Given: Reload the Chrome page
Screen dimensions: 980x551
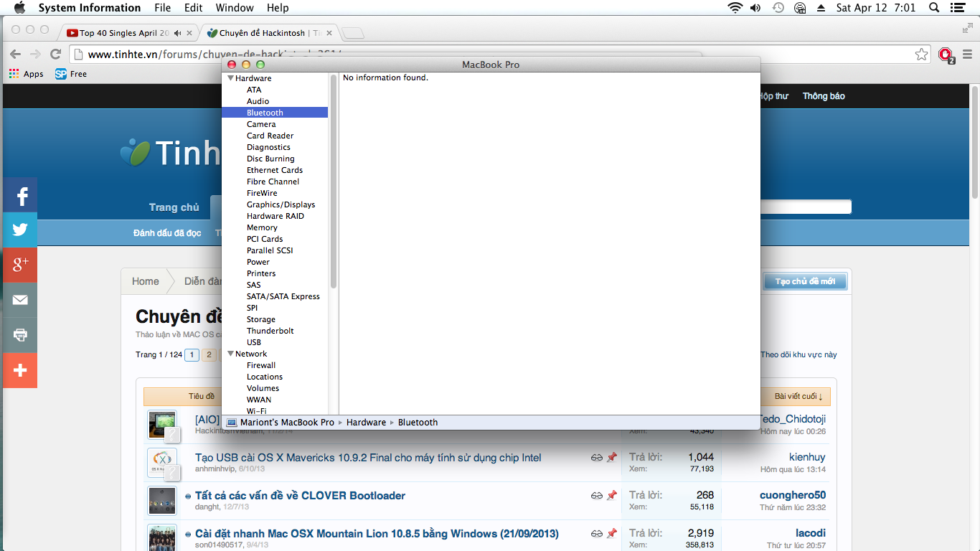Looking at the screenshot, I should coord(55,55).
